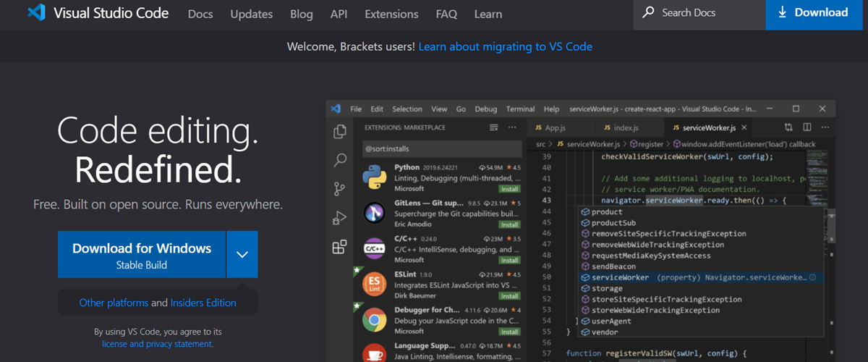
Task: Open Insiders Edition link
Action: click(x=203, y=303)
